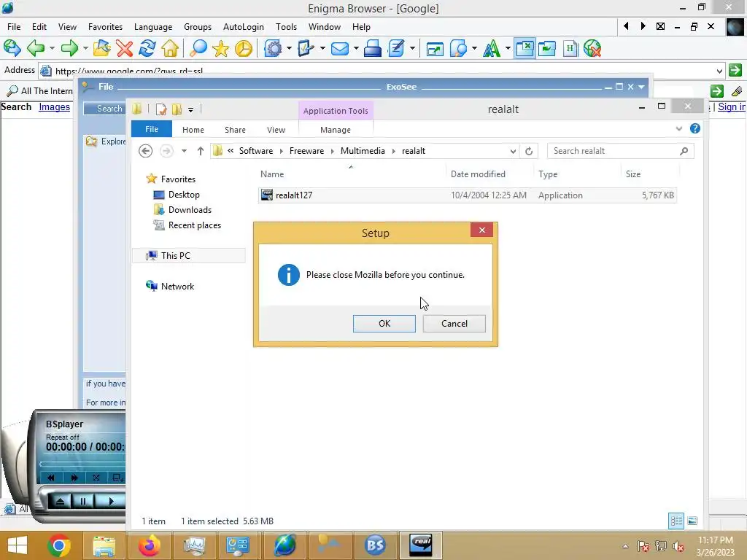747x560 pixels.
Task: Click the History clock icon in Enigma toolbar
Action: [244, 48]
